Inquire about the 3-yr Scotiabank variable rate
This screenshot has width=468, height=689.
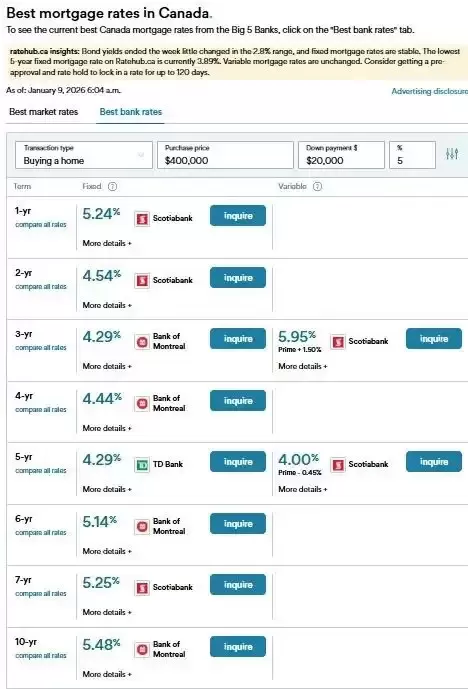tap(434, 339)
